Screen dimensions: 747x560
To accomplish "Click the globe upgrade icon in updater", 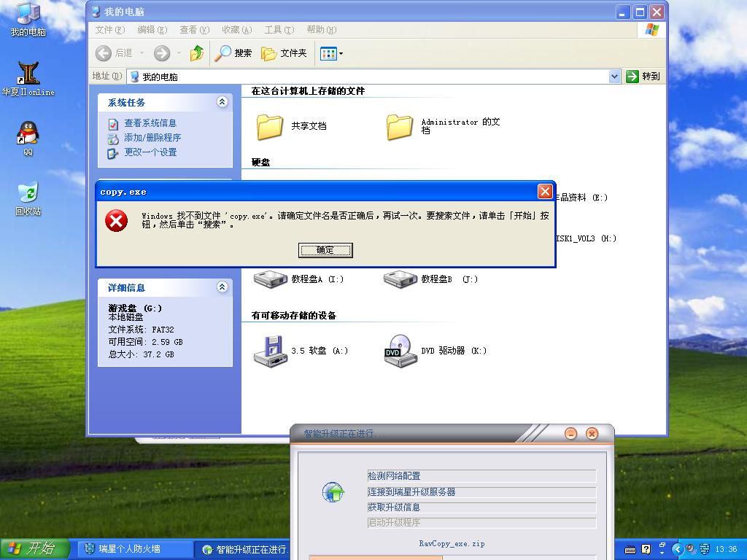I will tap(333, 492).
